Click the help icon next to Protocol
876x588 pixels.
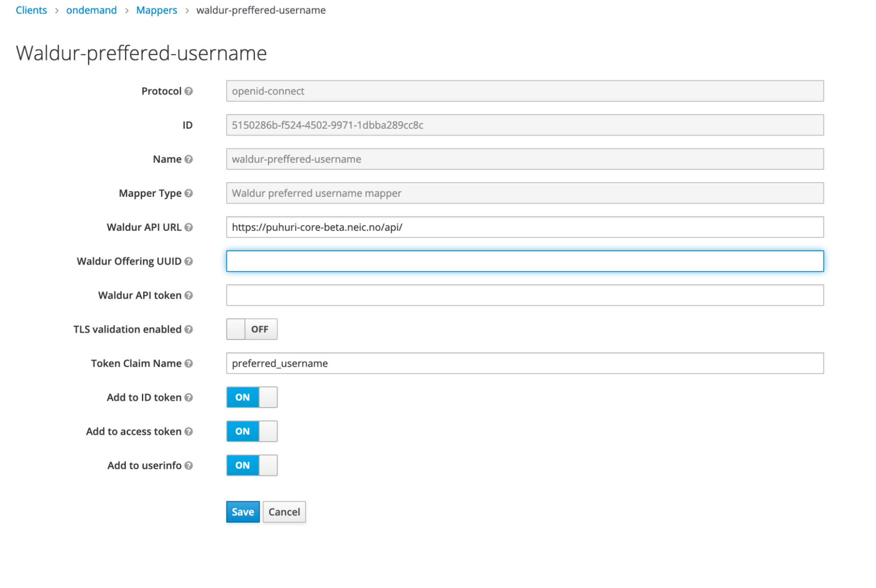pyautogui.click(x=188, y=91)
